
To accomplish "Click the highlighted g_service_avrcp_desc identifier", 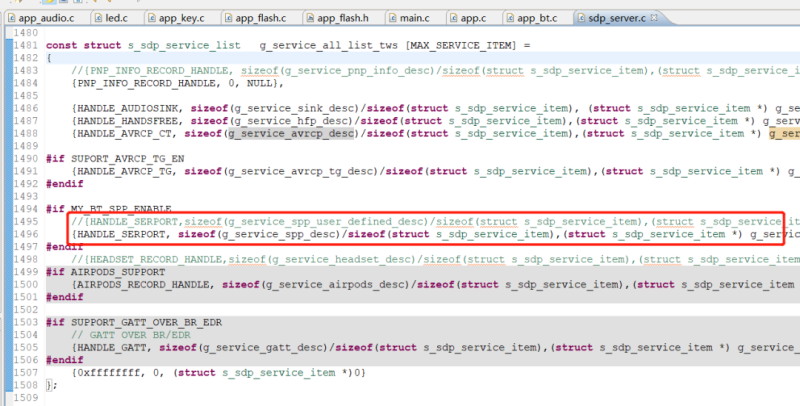I will [291, 133].
